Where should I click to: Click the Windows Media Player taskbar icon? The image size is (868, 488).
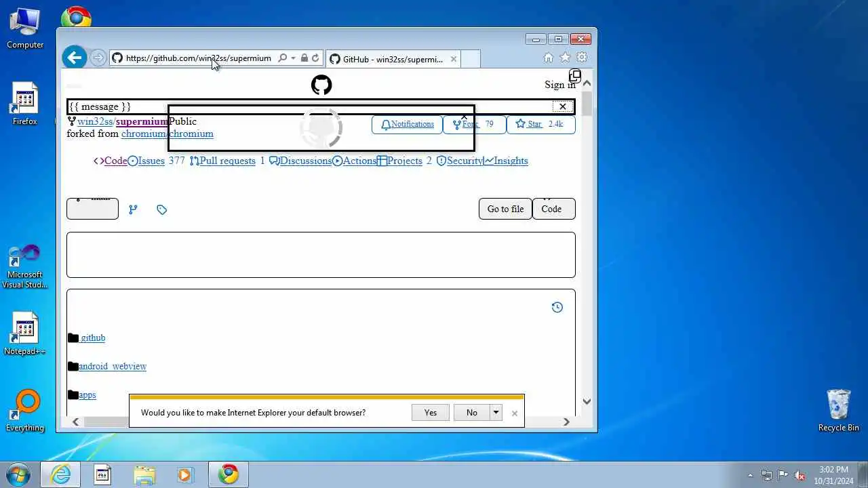184,474
